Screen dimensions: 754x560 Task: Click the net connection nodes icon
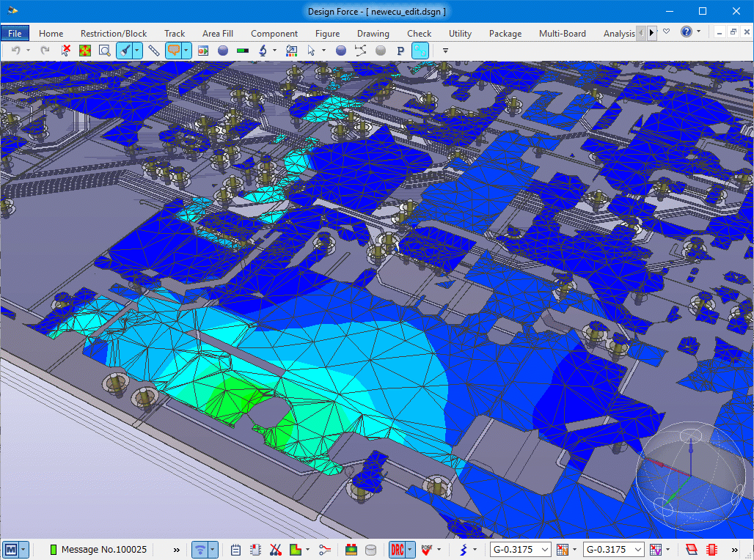pos(360,51)
